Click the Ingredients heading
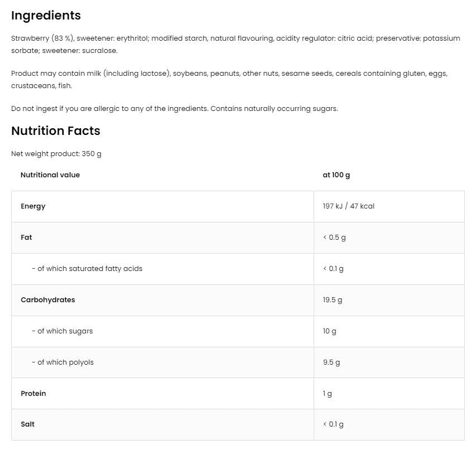The image size is (476, 450). [46, 16]
